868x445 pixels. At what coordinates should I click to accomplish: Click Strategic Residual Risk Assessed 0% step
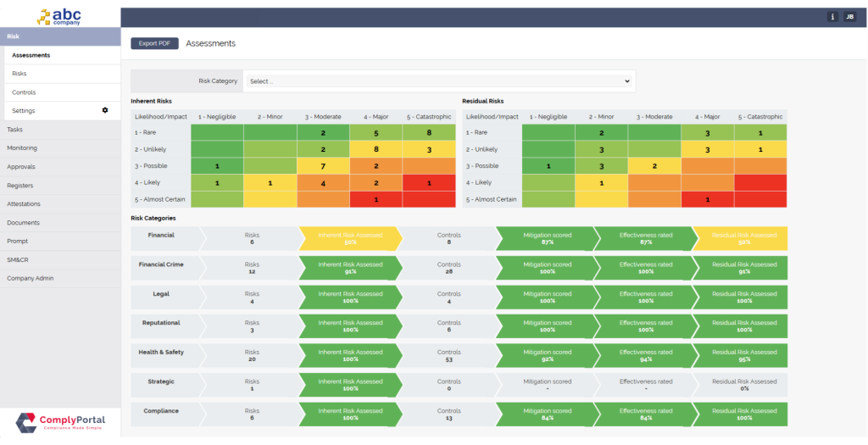743,385
